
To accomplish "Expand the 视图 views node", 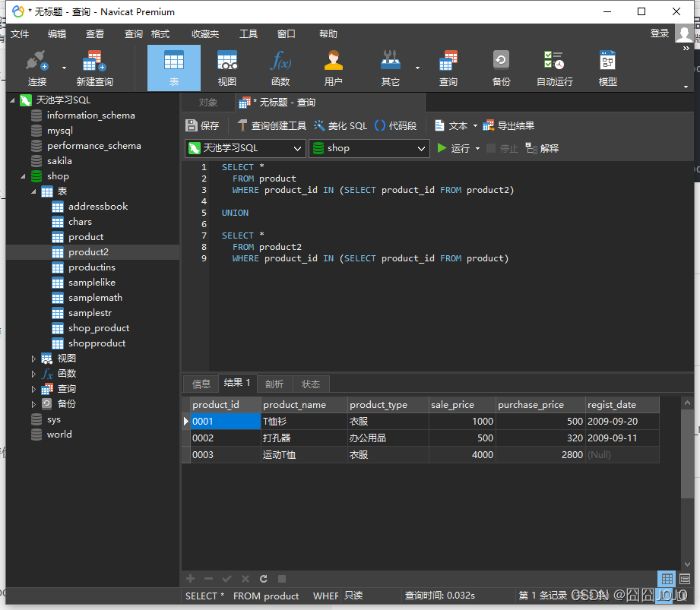I will (34, 359).
